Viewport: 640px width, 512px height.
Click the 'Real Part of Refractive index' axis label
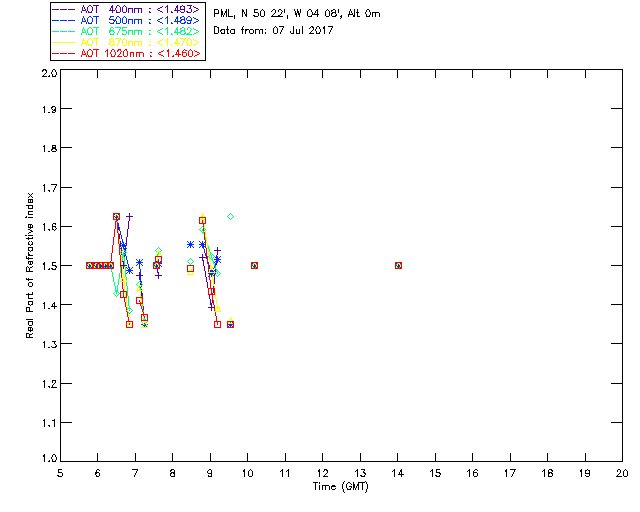tap(29, 265)
